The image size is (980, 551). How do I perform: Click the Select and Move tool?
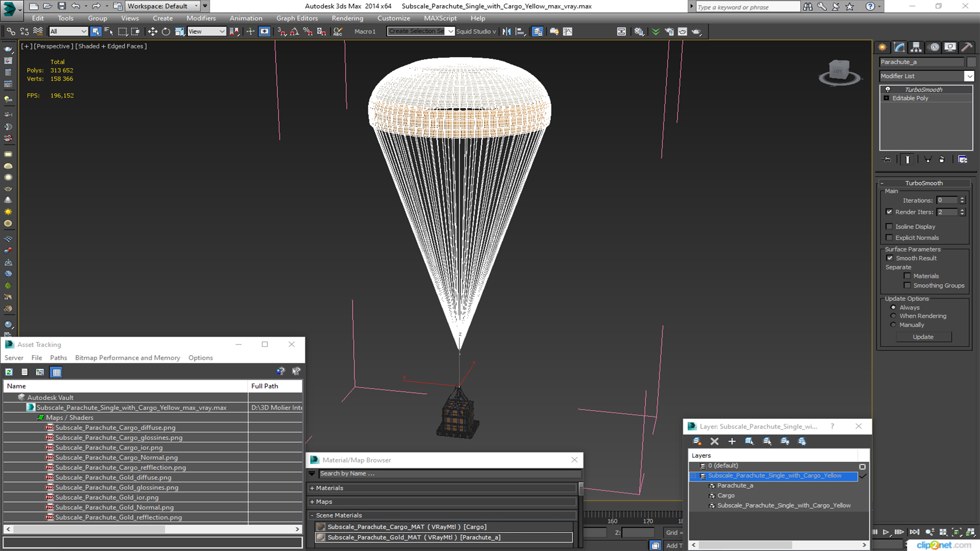tap(152, 32)
